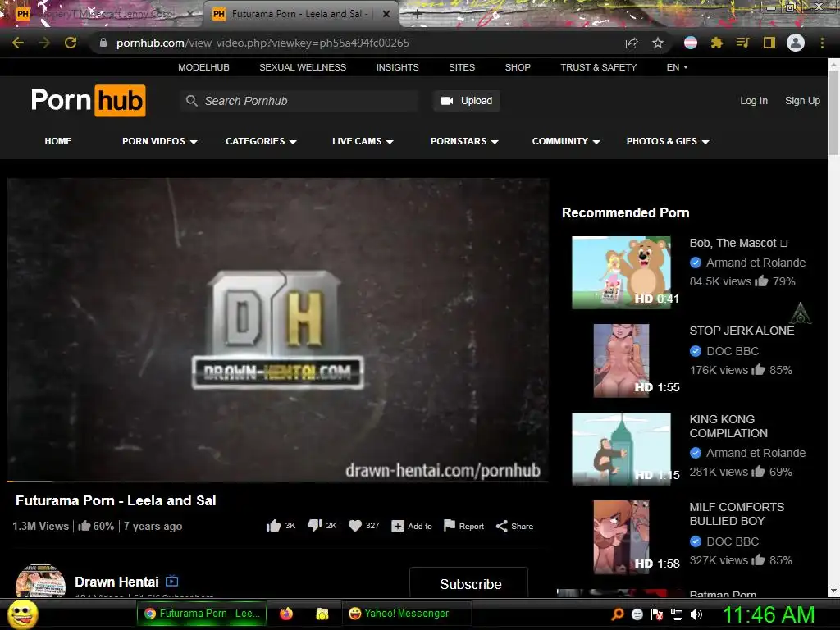Close the Futurama tab
This screenshot has height=630, width=840.
pos(386,15)
